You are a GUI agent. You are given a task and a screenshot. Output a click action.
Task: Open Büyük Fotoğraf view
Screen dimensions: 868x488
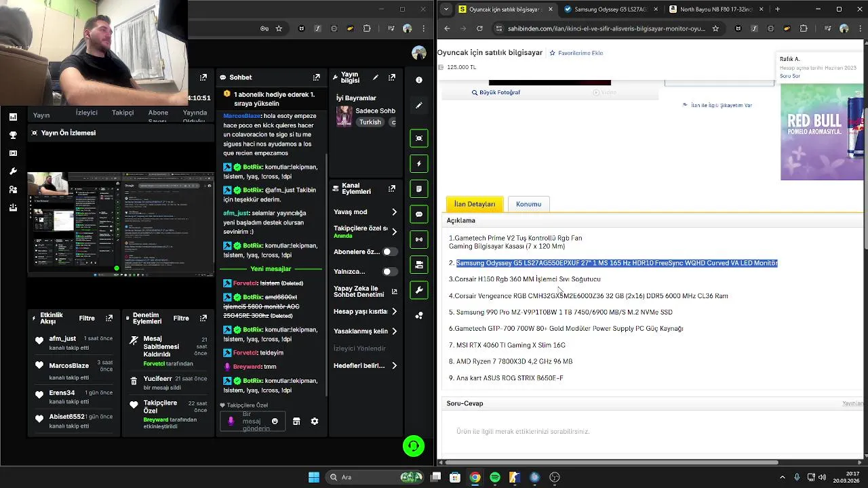click(x=496, y=92)
